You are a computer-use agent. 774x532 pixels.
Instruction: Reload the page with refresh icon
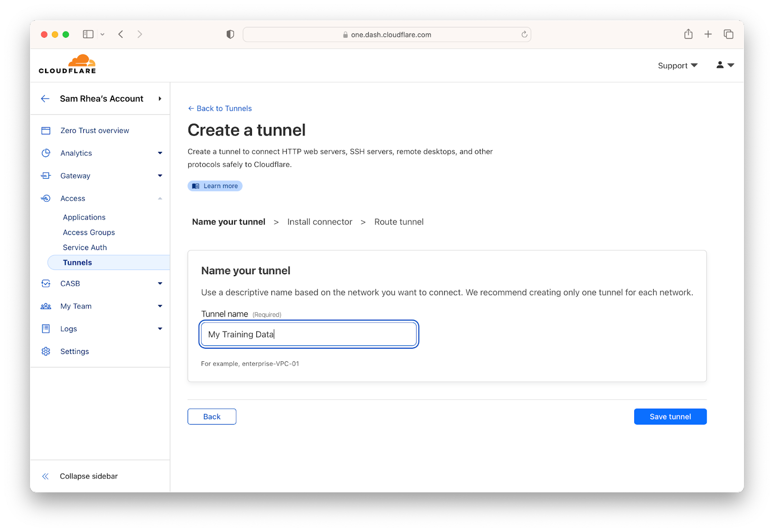pos(524,34)
